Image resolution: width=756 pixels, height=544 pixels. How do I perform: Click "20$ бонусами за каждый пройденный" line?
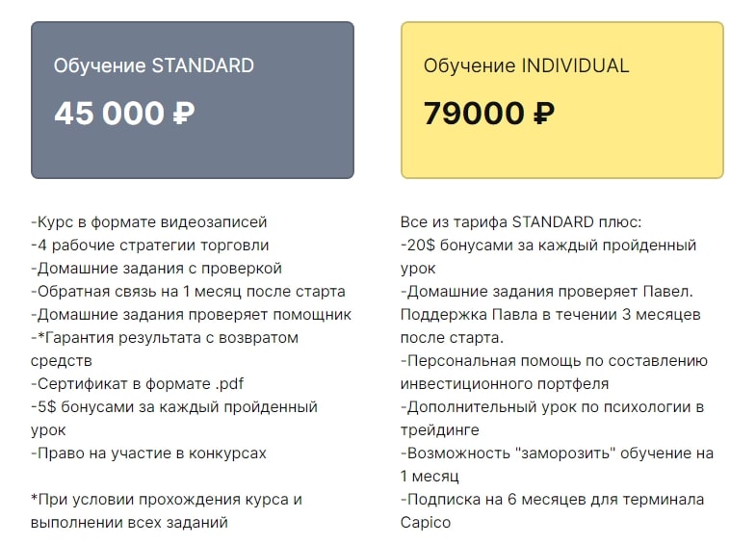548,246
